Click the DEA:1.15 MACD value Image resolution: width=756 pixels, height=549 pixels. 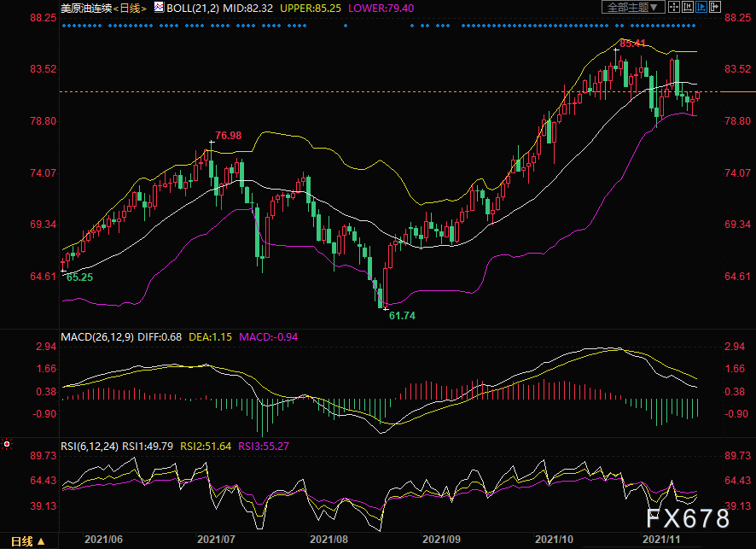210,336
